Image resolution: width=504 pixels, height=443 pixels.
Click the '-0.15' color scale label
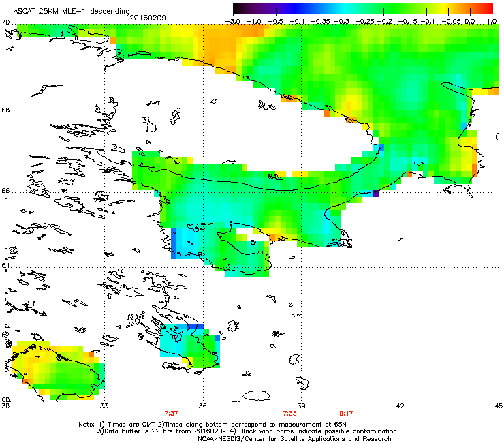[407, 22]
